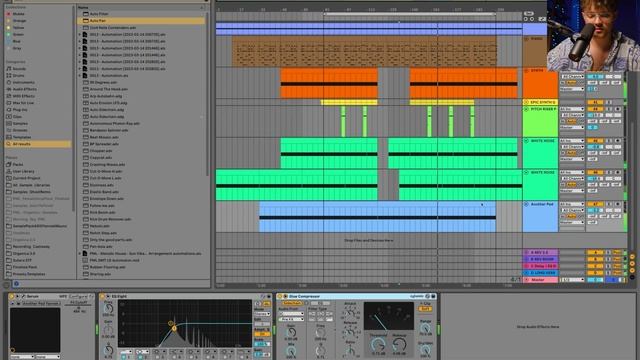Open the User Library folder
The width and height of the screenshot is (640, 360).
(23, 171)
